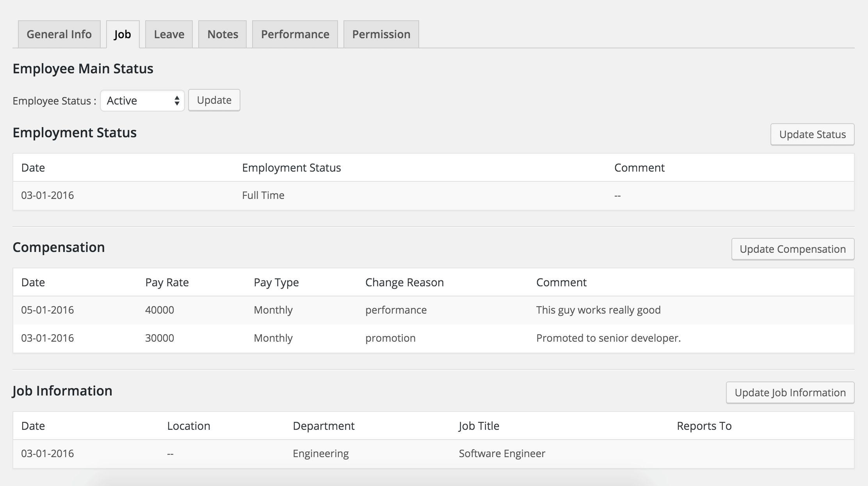Click the 40000 pay rate row

click(160, 310)
